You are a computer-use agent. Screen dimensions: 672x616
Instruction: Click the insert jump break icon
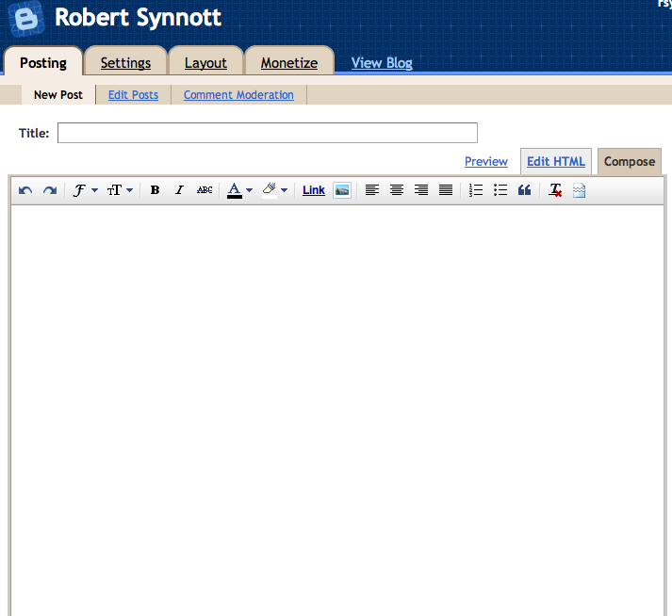click(x=579, y=190)
